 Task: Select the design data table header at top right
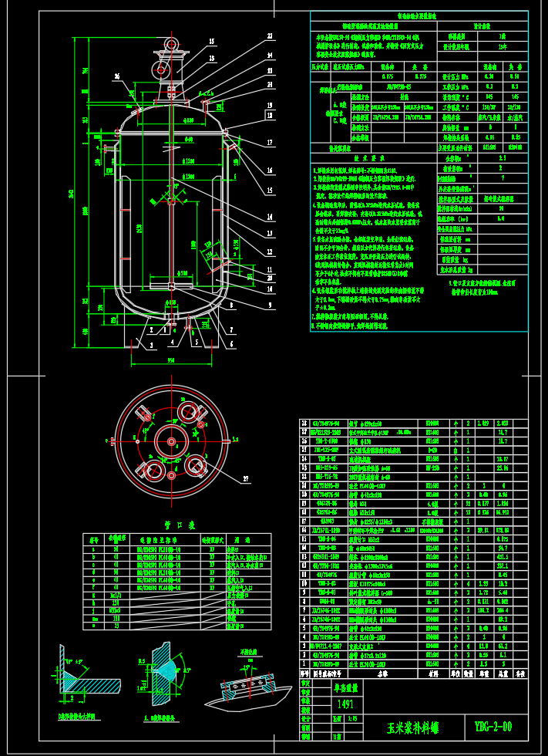tap(415, 15)
